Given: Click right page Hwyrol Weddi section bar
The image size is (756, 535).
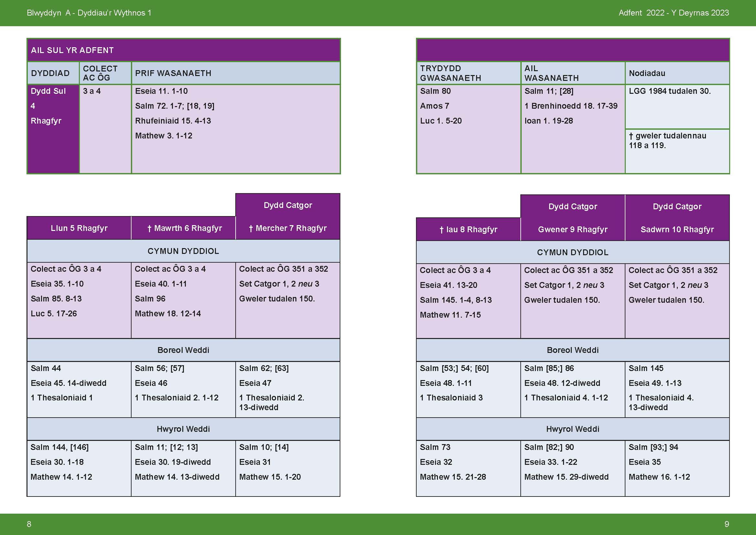Looking at the screenshot, I should [573, 429].
